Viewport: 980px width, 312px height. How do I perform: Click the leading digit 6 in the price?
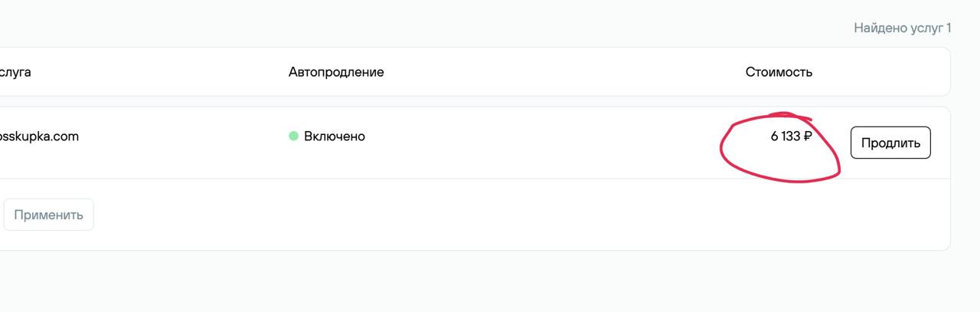[774, 136]
